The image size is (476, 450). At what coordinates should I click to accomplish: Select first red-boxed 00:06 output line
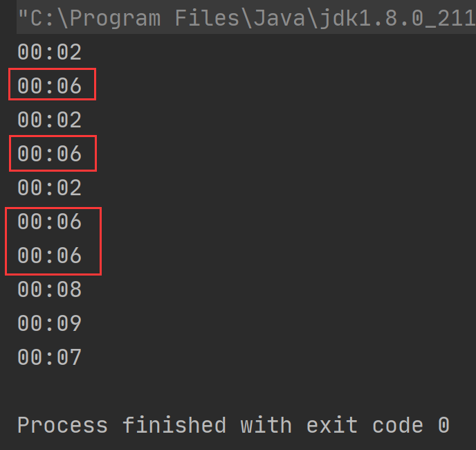(50, 86)
